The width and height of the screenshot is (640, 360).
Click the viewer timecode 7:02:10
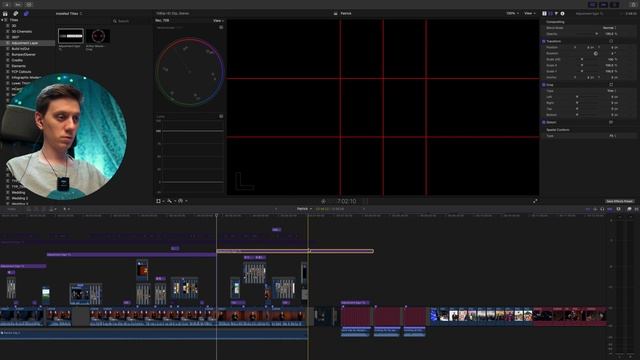(347, 201)
